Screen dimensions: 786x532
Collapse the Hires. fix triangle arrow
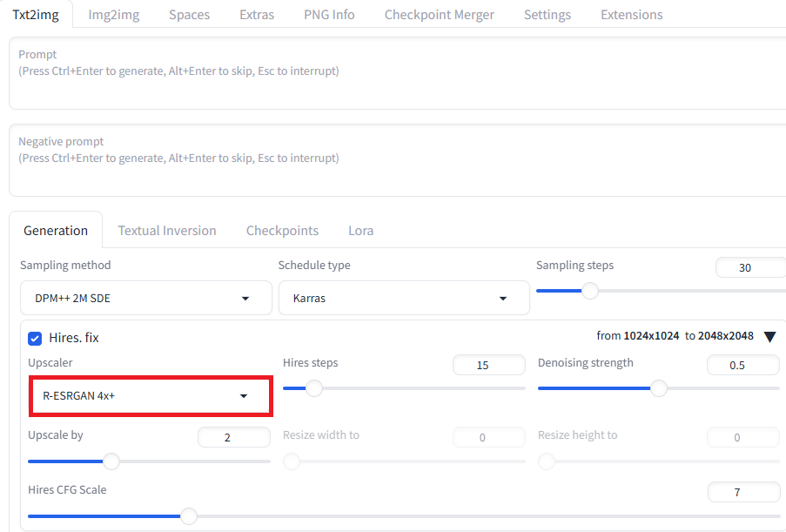click(x=770, y=337)
